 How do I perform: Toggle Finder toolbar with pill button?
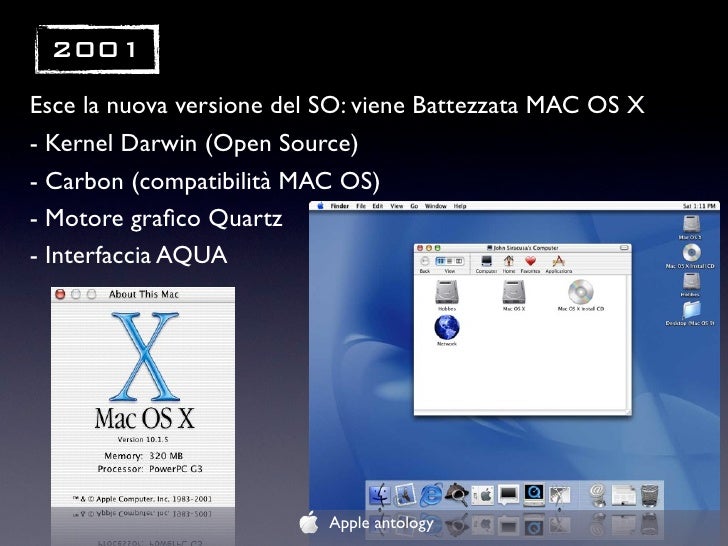point(624,248)
